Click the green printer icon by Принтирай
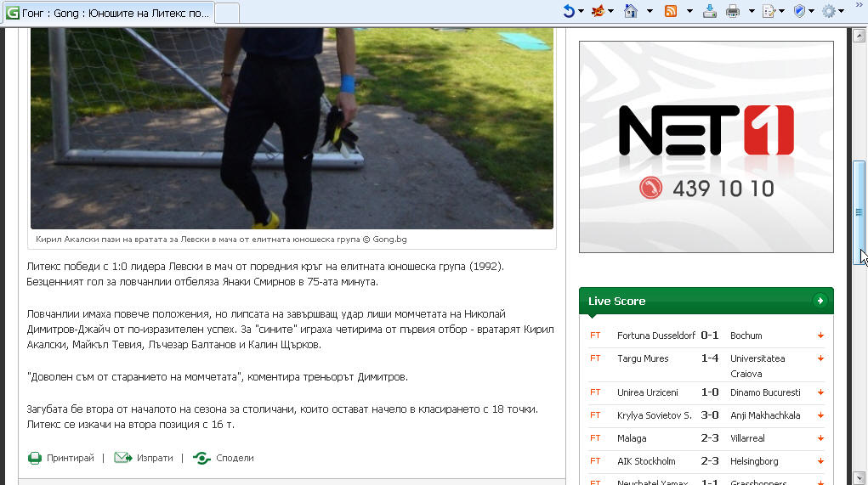The image size is (868, 485). (35, 458)
